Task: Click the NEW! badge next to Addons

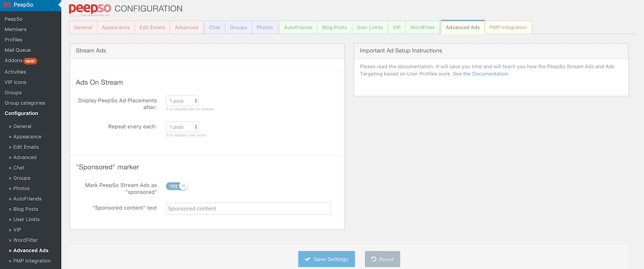Action: click(x=31, y=61)
